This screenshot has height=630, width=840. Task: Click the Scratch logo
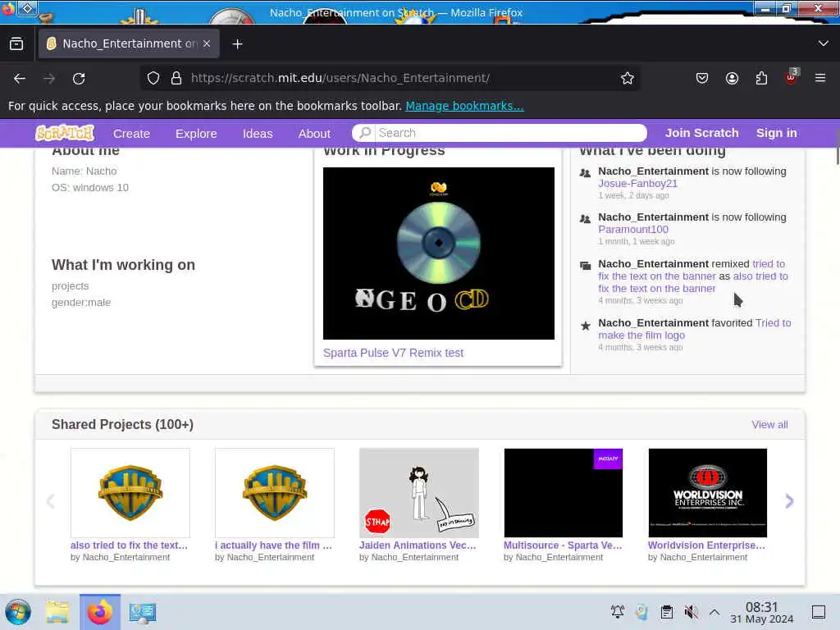64,133
